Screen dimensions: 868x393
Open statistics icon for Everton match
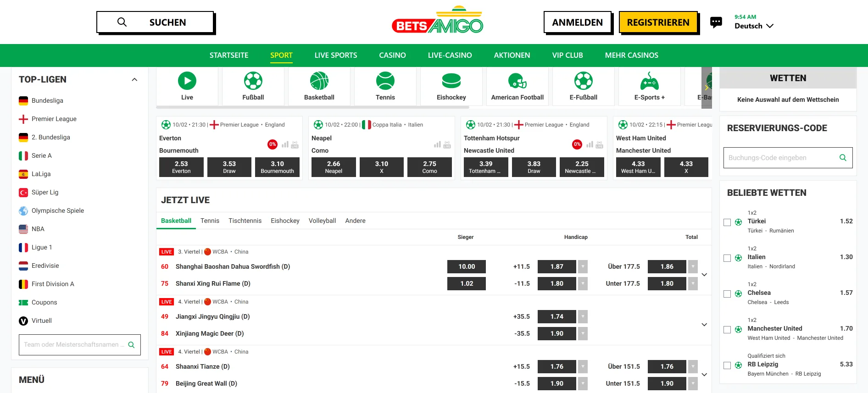[285, 144]
